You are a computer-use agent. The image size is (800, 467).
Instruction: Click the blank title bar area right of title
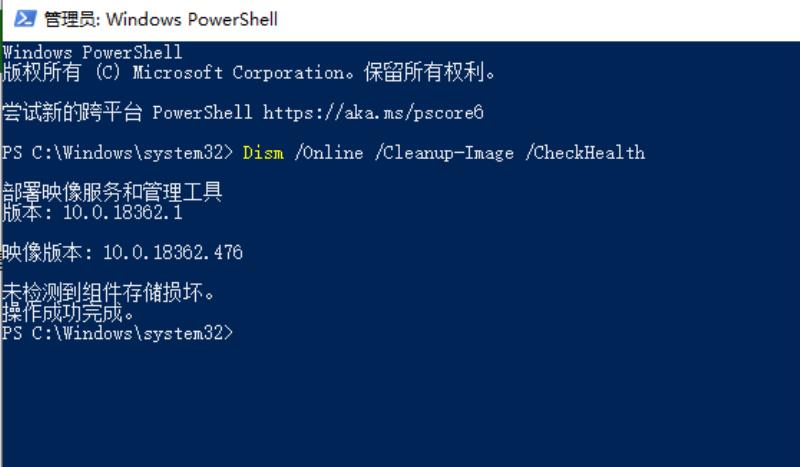[x=536, y=19]
